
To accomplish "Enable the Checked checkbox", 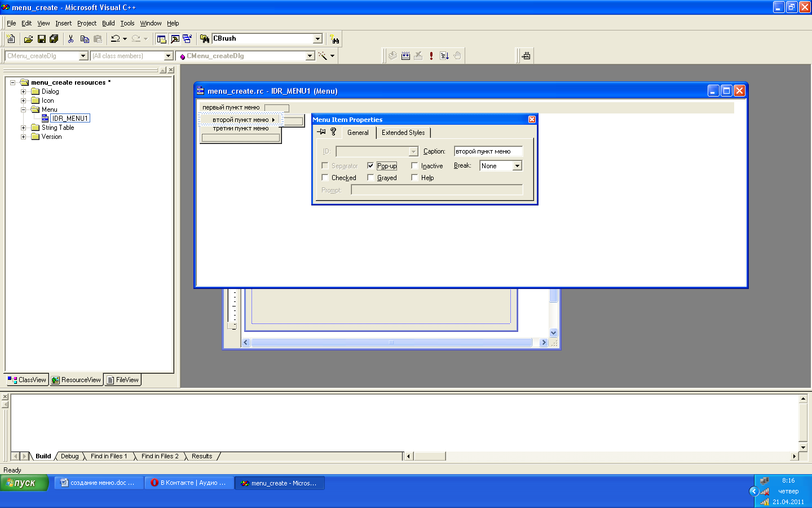I will [325, 177].
